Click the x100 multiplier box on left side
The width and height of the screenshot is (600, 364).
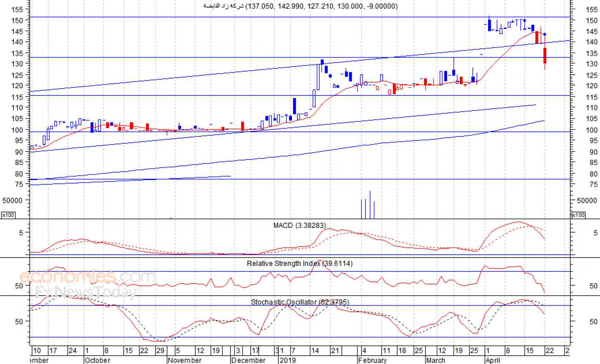pos(8,215)
